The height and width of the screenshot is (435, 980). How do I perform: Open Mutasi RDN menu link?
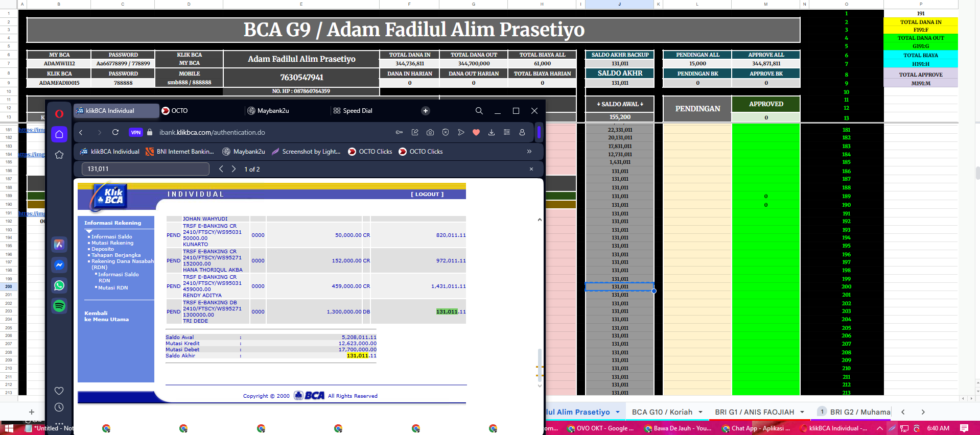click(x=113, y=288)
